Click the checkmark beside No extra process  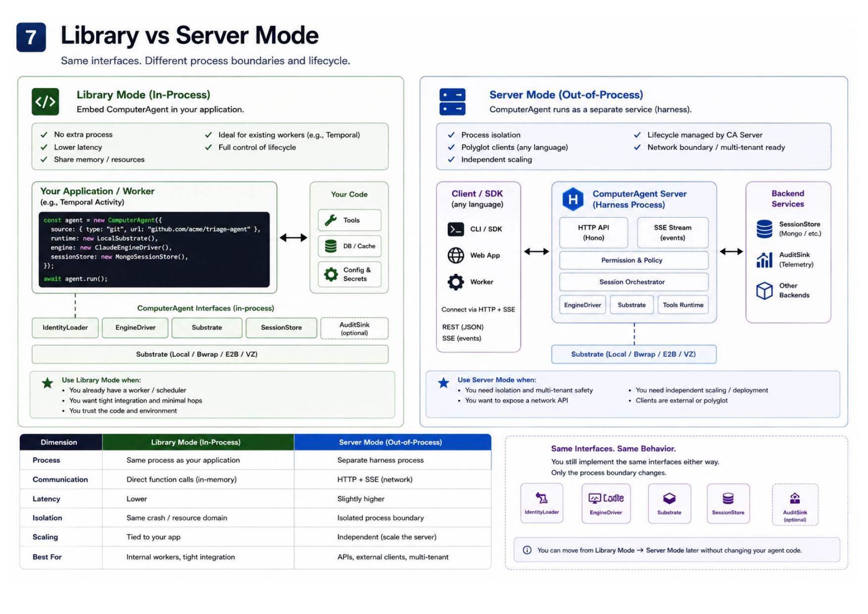coord(44,135)
